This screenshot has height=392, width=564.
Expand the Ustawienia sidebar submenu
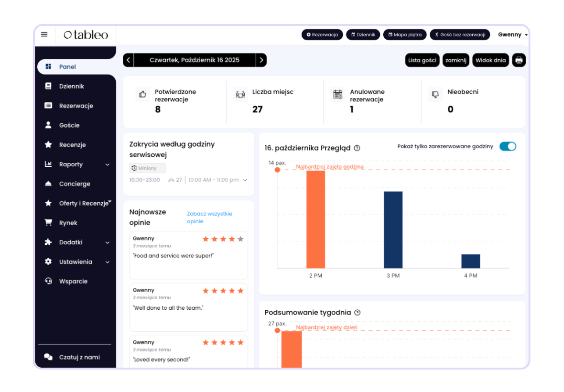[108, 262]
